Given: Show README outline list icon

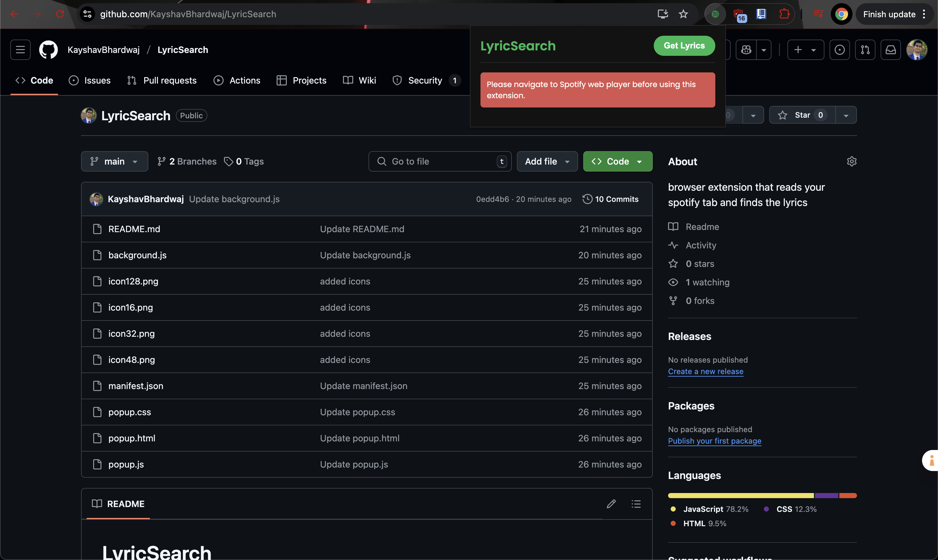Looking at the screenshot, I should tap(636, 504).
